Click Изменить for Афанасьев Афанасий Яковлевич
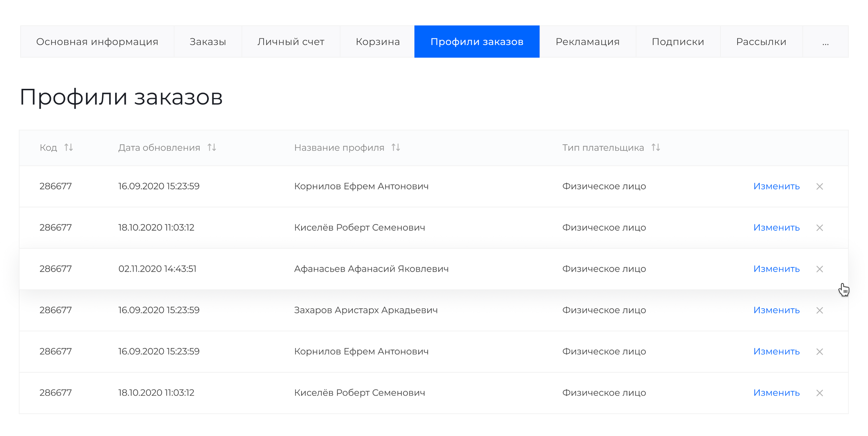Screen dimensions: 868x436 coord(776,269)
